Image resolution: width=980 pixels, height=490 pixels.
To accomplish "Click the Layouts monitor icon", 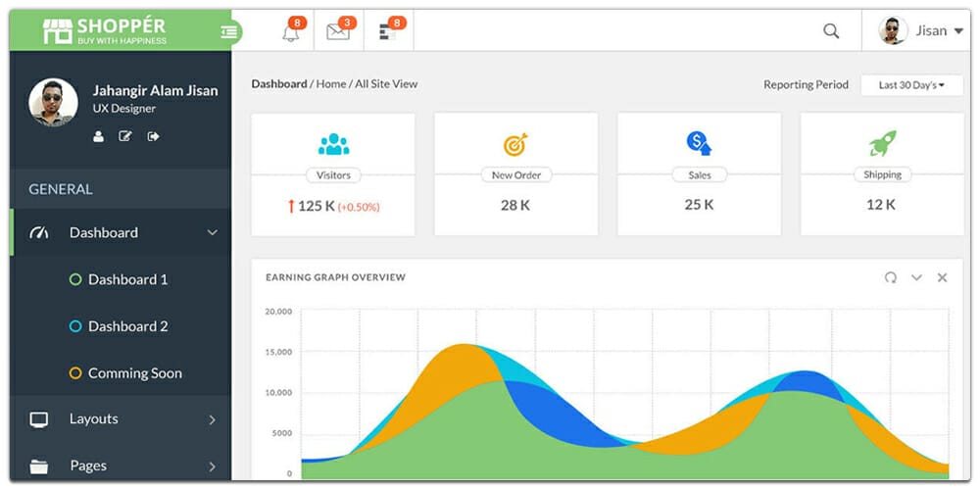I will (x=39, y=419).
